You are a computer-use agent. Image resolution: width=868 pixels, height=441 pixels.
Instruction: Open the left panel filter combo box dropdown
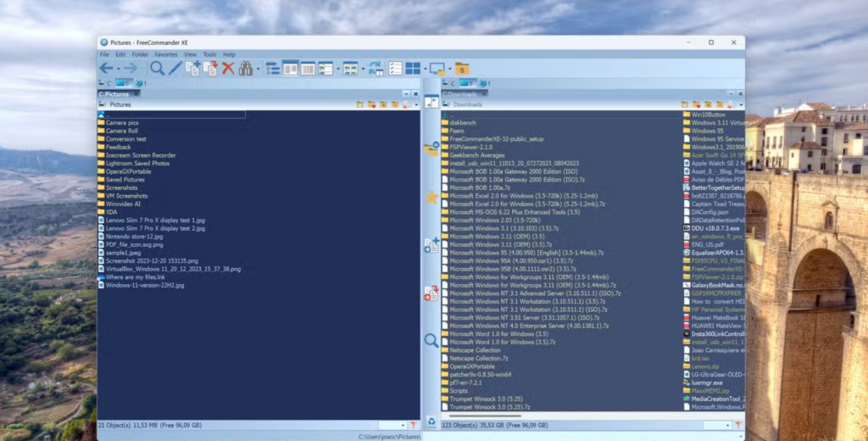403,425
